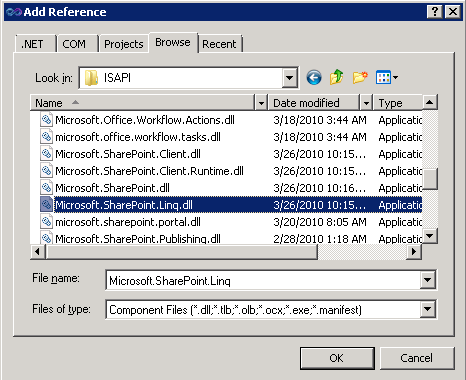Open the Files of type dropdown
The image size is (466, 380).
tap(428, 310)
